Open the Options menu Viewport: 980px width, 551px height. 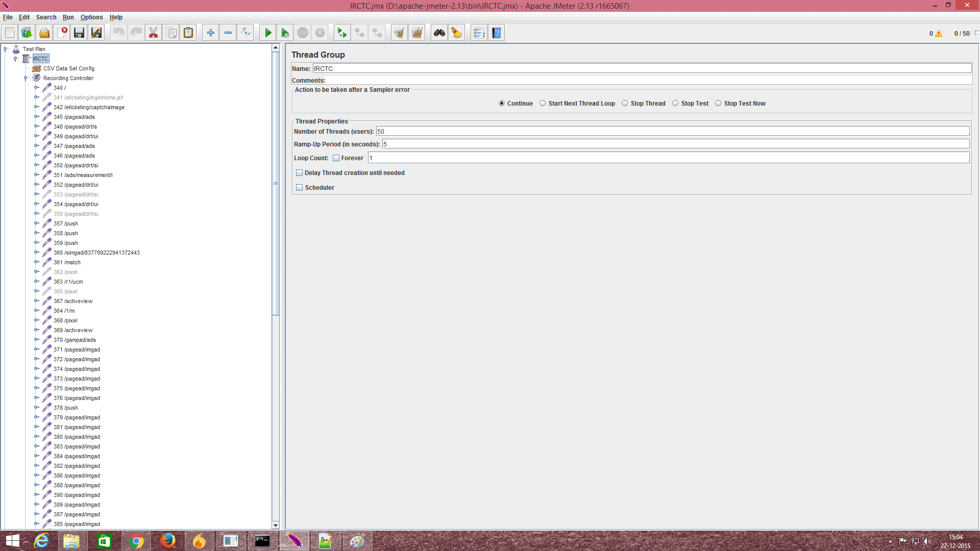coord(91,17)
